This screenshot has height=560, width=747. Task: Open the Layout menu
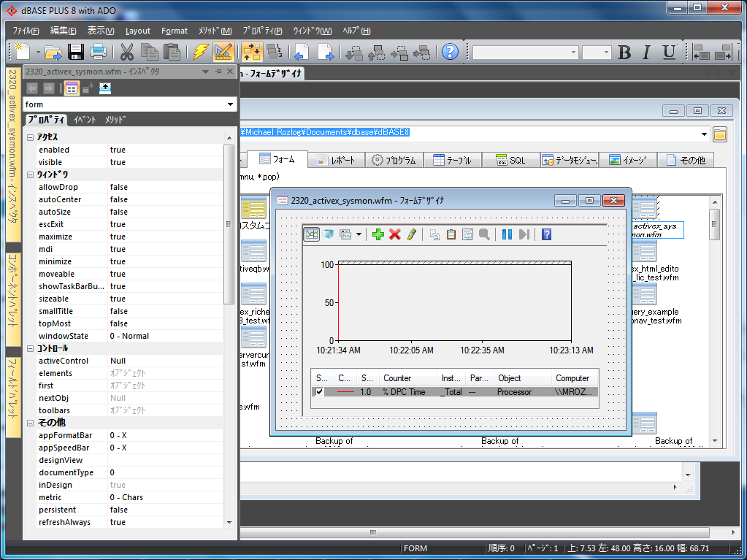(138, 31)
